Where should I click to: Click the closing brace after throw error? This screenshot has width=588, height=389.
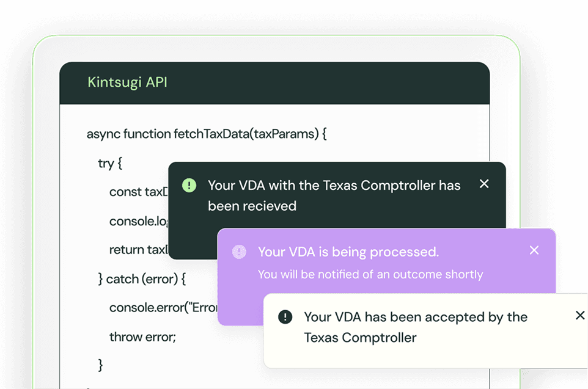100,365
